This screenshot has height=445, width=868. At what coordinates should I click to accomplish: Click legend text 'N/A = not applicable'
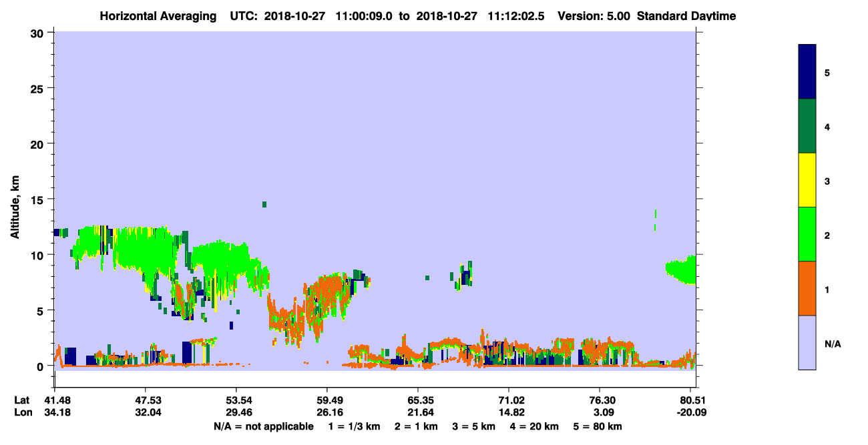coord(263,426)
